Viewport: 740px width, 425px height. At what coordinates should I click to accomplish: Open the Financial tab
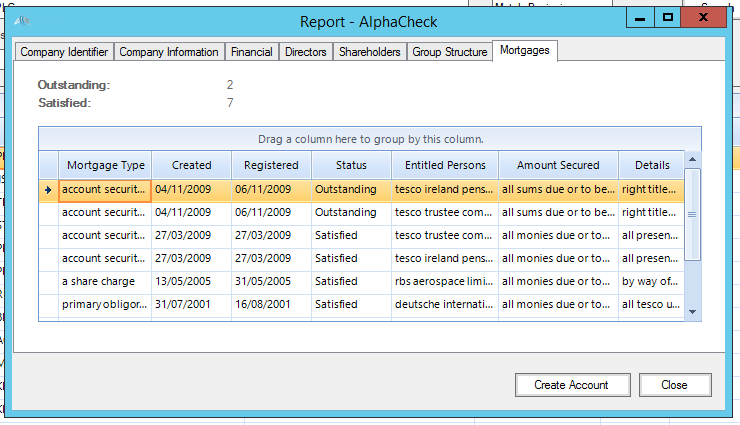coord(252,52)
